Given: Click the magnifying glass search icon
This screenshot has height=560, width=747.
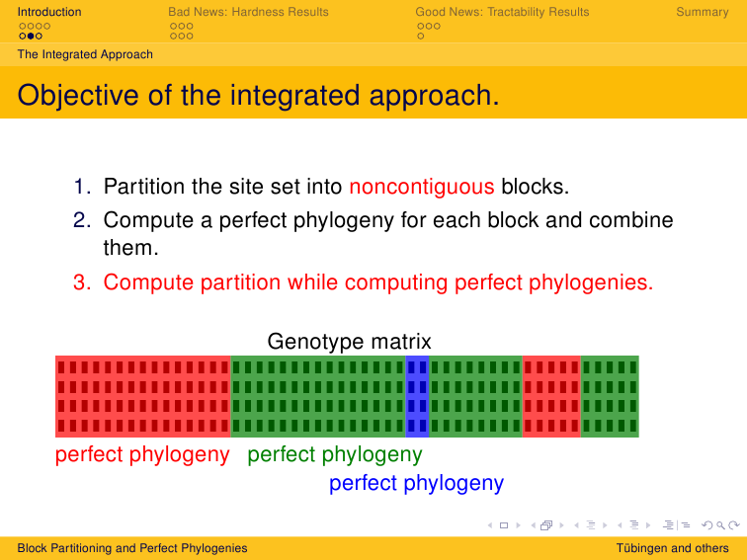Looking at the screenshot, I should (720, 525).
